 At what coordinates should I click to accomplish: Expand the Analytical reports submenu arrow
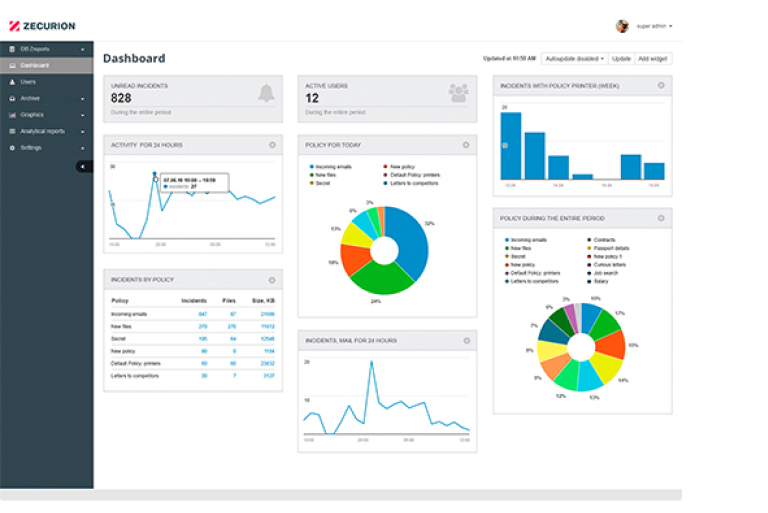click(82, 132)
